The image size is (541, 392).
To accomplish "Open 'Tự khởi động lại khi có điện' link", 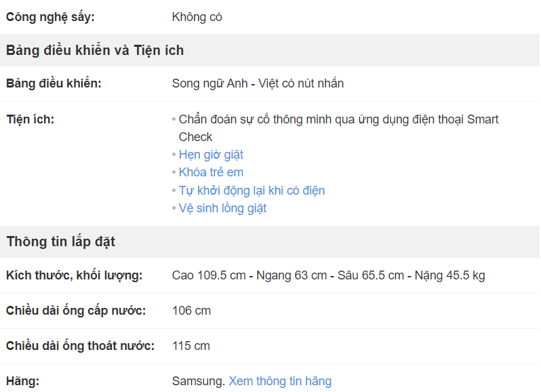I will pos(252,191).
